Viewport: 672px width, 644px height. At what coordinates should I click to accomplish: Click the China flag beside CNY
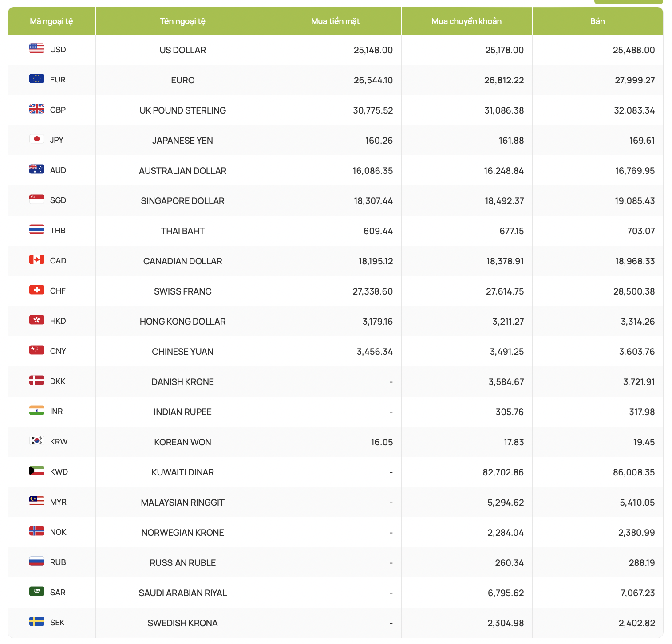click(x=37, y=350)
